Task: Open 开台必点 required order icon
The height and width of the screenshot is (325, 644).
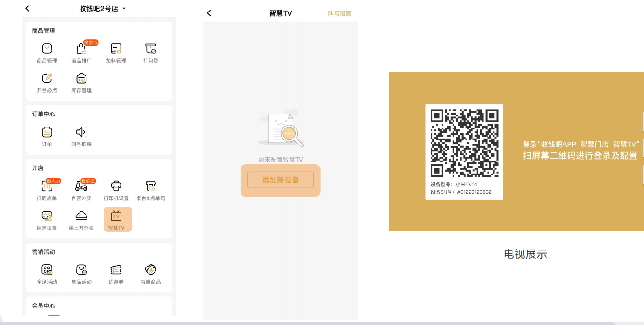Action: click(47, 78)
